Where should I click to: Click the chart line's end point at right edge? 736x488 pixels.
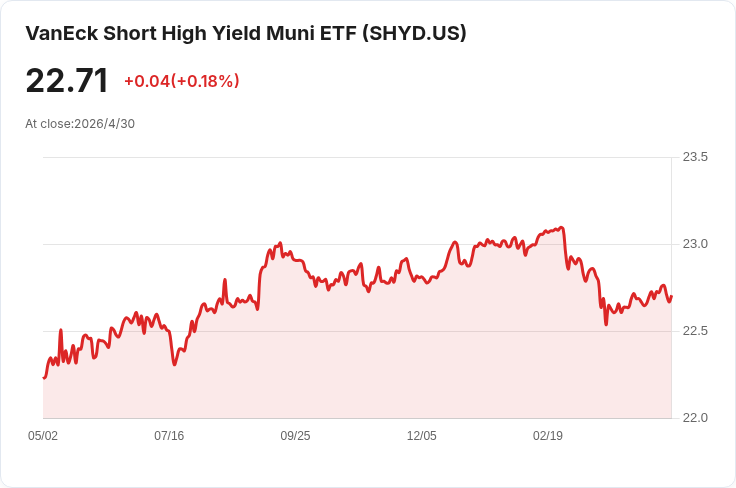pos(672,297)
